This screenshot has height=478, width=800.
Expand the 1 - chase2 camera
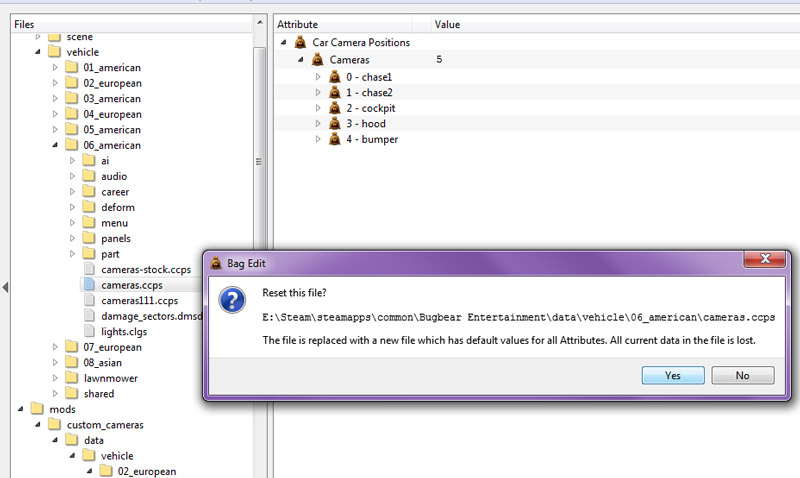pyautogui.click(x=318, y=93)
